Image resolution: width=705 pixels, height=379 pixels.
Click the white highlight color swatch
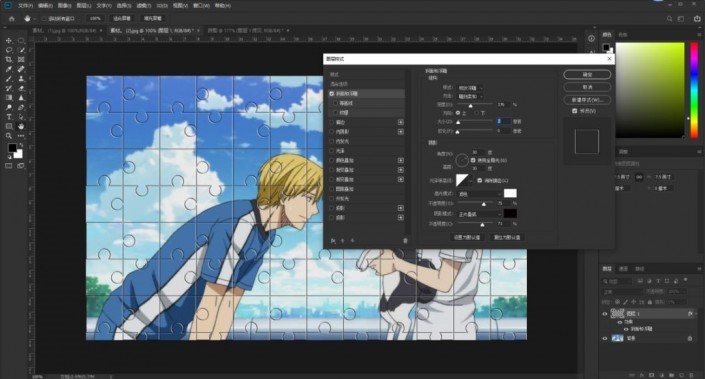pos(510,193)
